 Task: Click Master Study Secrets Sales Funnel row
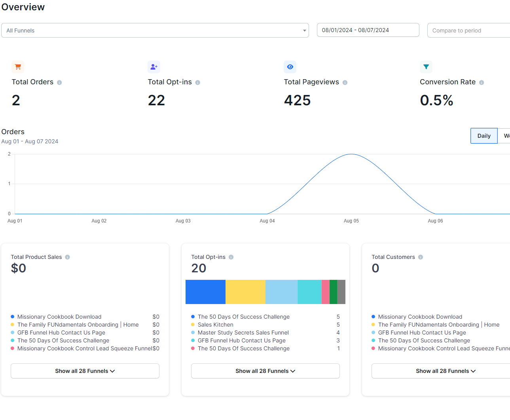(x=243, y=333)
